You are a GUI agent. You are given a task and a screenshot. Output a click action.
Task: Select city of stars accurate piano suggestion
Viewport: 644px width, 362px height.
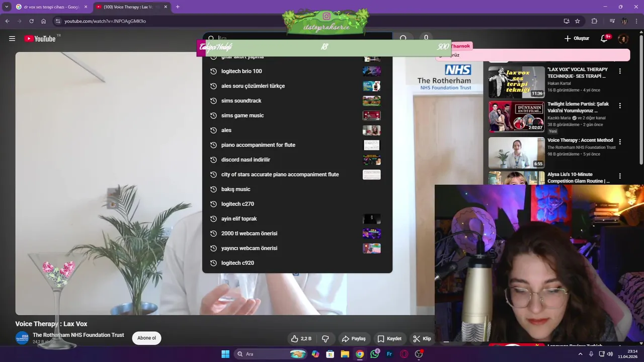click(x=297, y=174)
